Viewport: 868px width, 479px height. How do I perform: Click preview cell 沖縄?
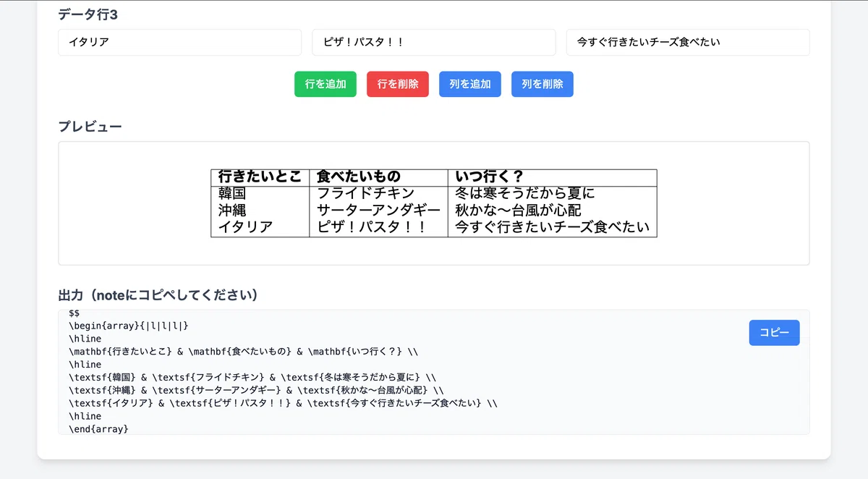pos(232,211)
